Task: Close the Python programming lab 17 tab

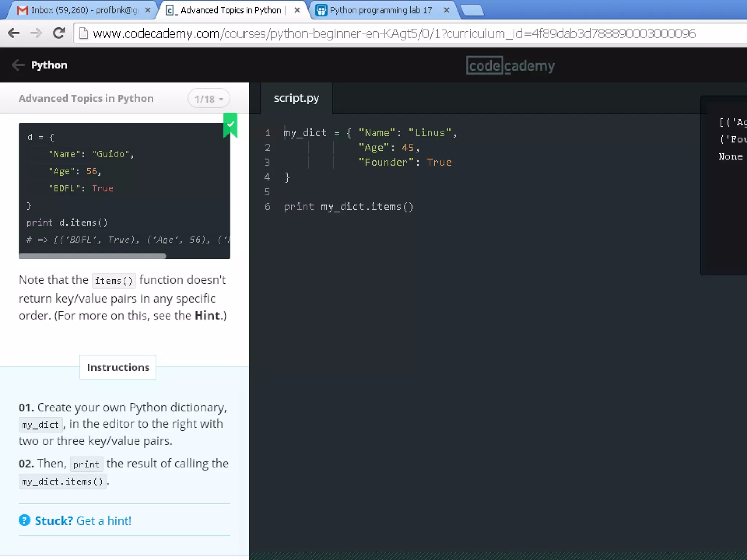Action: click(446, 10)
